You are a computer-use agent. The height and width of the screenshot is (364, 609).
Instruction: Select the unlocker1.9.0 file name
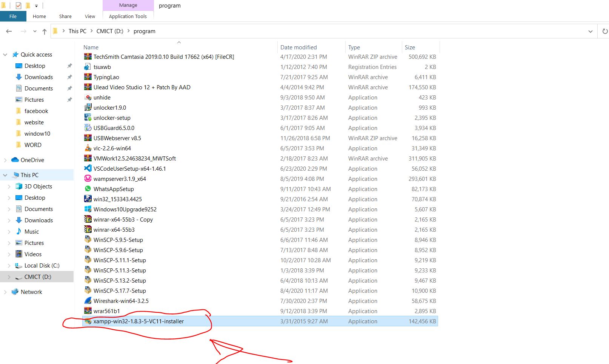pyautogui.click(x=110, y=107)
